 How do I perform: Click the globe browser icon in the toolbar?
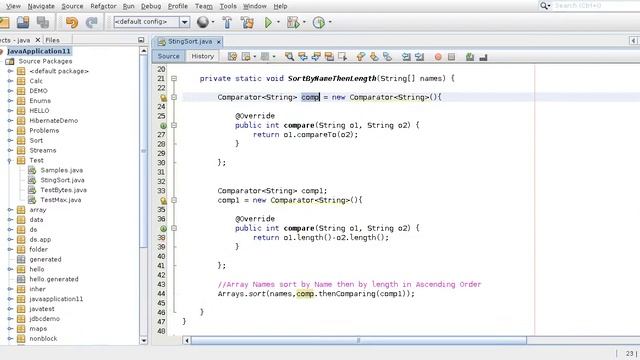click(202, 22)
